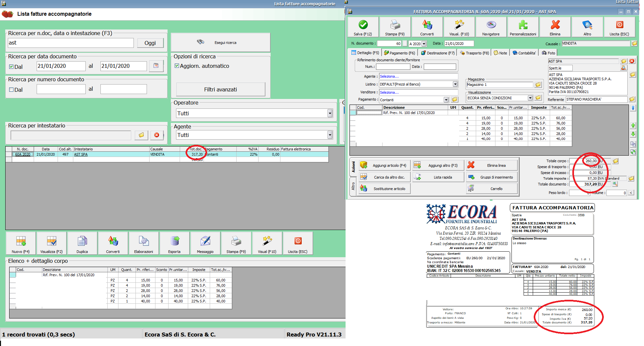This screenshot has height=346, width=644.
Task: Click Converti icon in invoice window toolbar
Action: click(427, 27)
